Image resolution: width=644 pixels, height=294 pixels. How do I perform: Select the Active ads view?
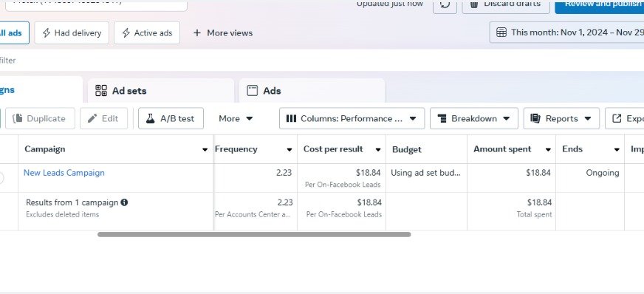coord(147,33)
